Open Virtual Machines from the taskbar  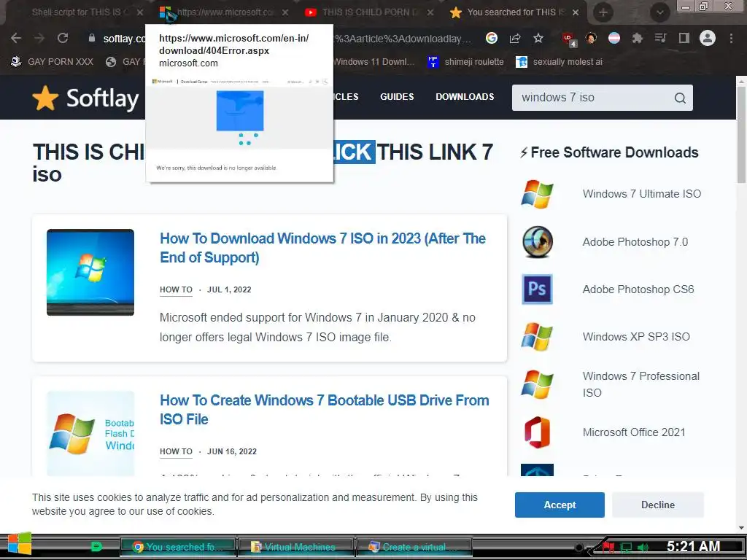(296, 547)
